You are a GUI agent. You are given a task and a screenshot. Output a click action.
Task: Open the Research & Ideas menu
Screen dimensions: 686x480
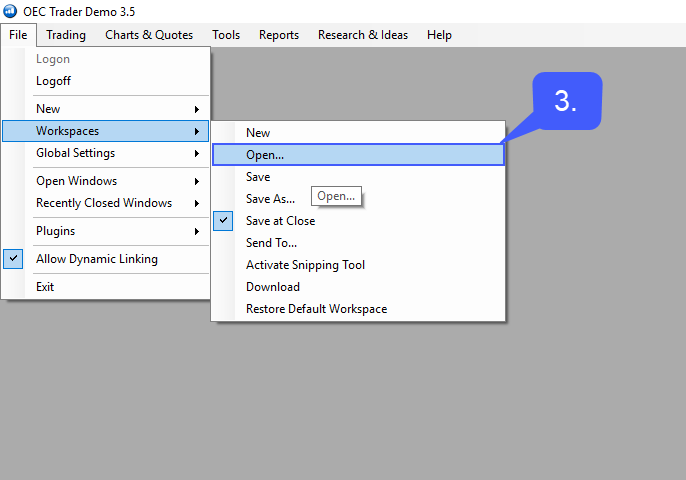(x=363, y=35)
